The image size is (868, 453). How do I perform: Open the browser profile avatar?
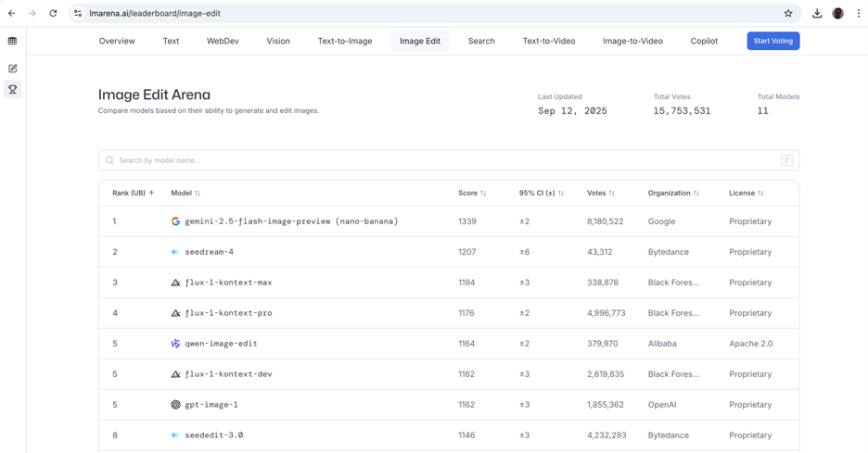click(x=838, y=13)
